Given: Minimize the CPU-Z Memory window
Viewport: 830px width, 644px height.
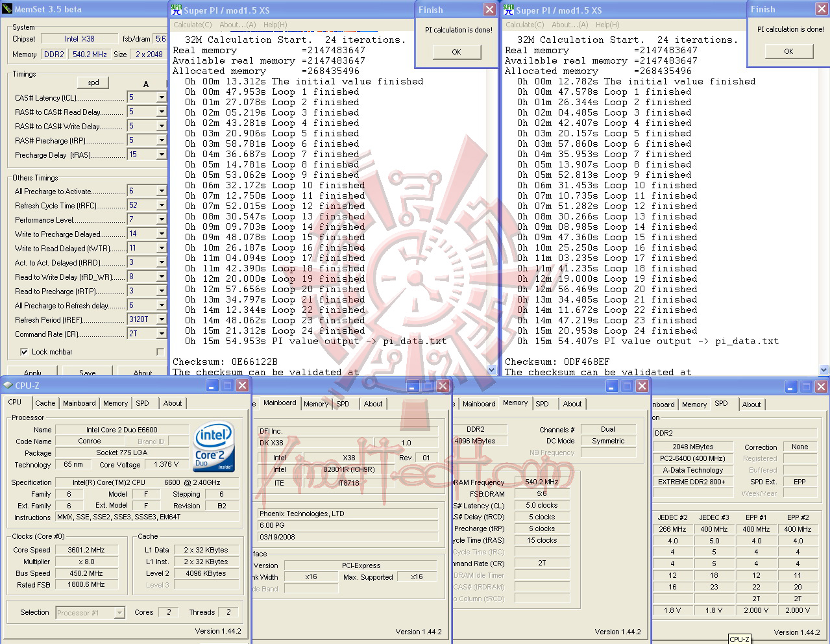Looking at the screenshot, I should click(x=612, y=386).
